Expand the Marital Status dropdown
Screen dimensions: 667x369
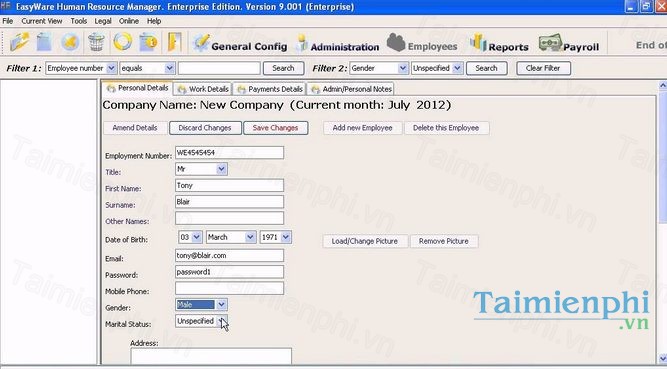coord(222,321)
